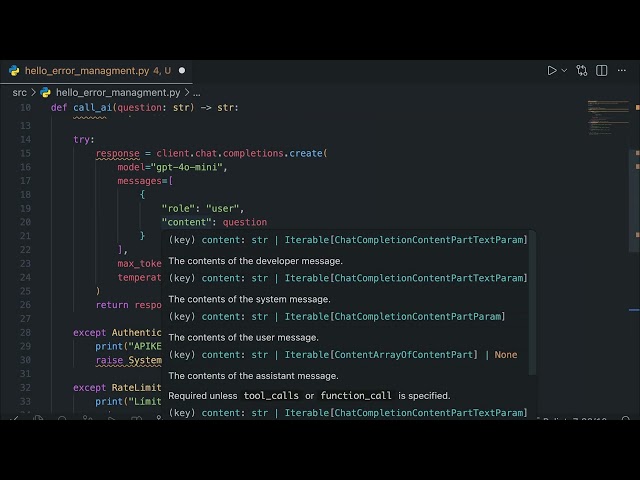
Task: Click the create method call
Action: 306,153
